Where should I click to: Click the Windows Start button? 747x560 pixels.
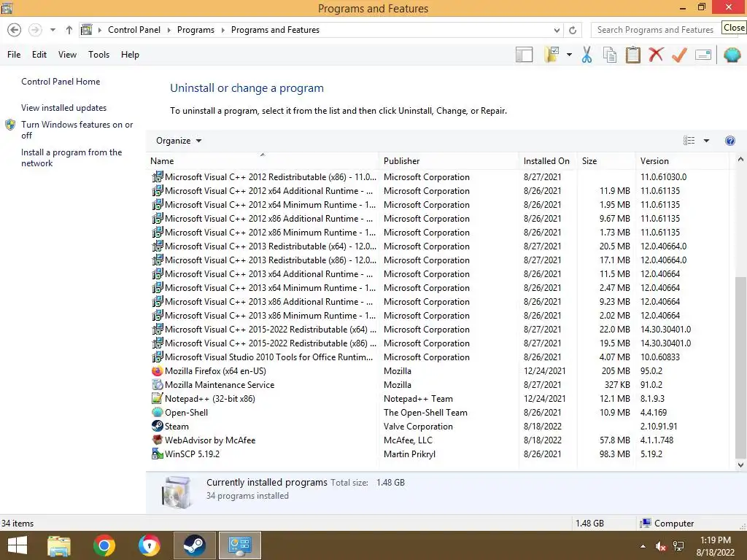18,545
